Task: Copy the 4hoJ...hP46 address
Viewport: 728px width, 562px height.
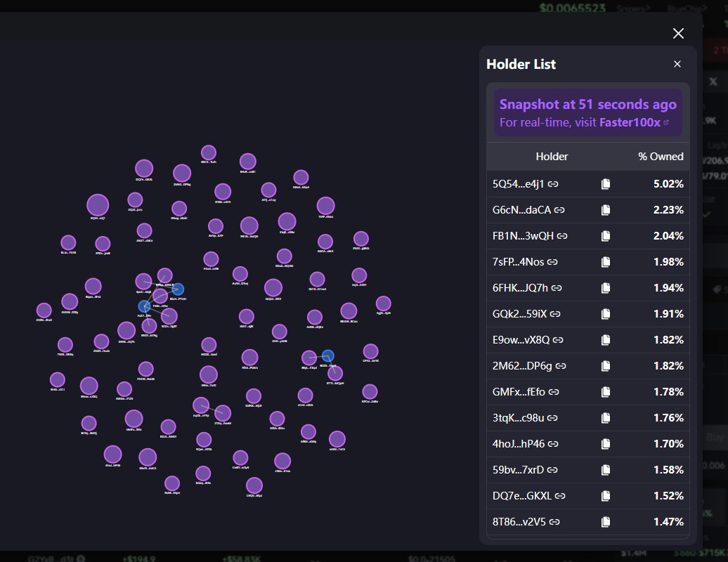Action: 606,444
